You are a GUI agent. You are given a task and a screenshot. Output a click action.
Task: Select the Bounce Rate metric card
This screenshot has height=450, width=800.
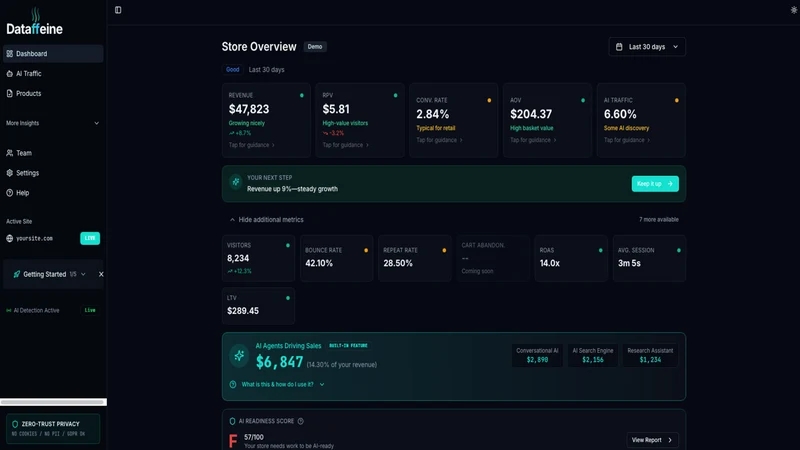337,258
